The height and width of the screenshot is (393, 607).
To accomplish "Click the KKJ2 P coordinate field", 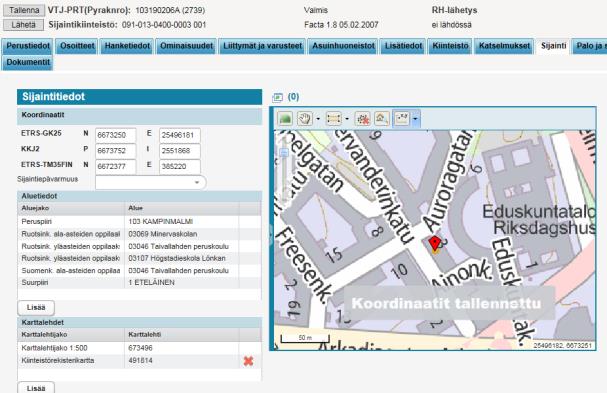I will pos(116,151).
